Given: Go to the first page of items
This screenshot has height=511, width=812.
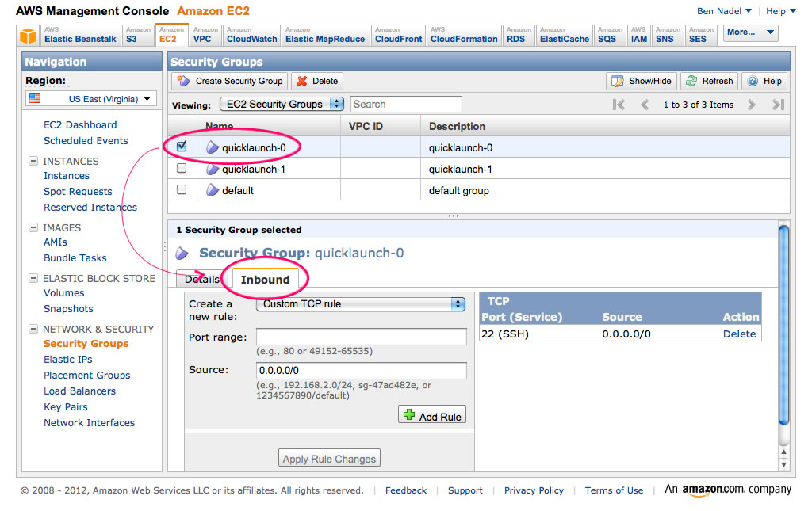Looking at the screenshot, I should coord(619,105).
